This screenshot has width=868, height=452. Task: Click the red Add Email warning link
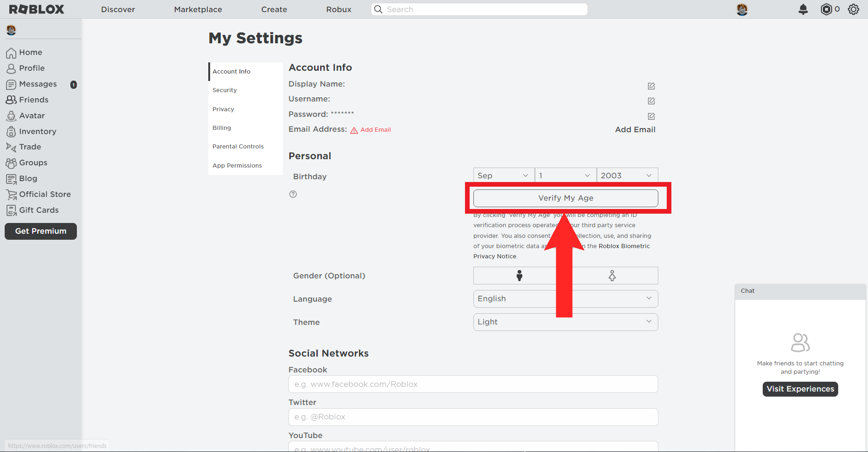pyautogui.click(x=371, y=130)
